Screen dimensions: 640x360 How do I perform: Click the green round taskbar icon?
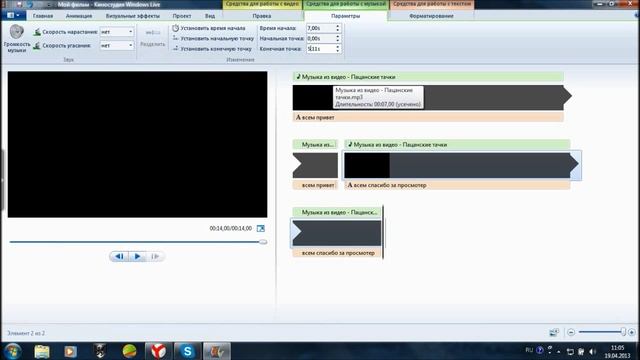129,351
